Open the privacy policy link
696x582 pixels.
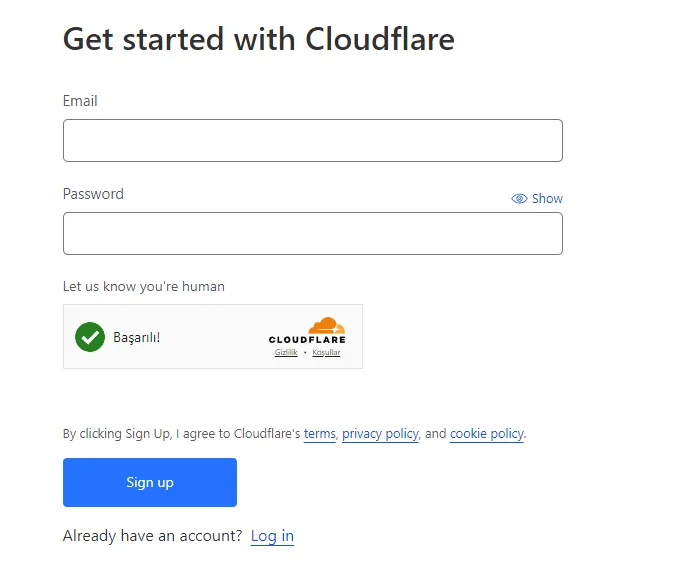[380, 434]
